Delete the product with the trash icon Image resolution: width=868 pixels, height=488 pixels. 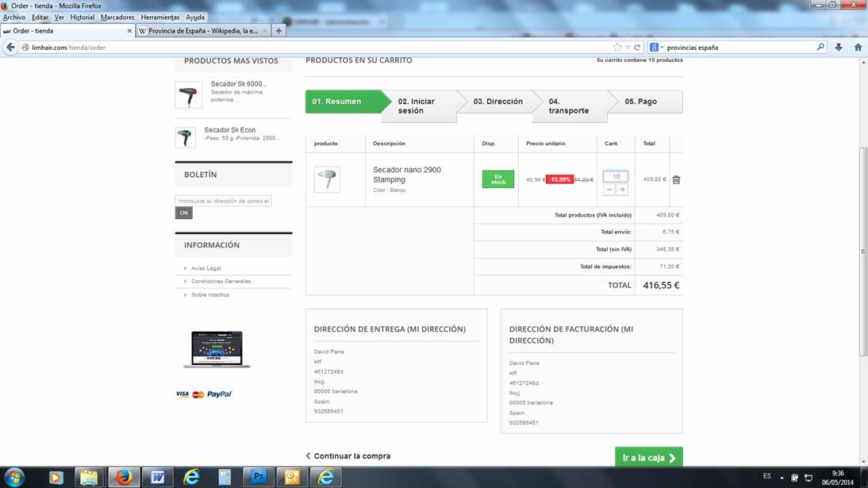click(x=676, y=179)
